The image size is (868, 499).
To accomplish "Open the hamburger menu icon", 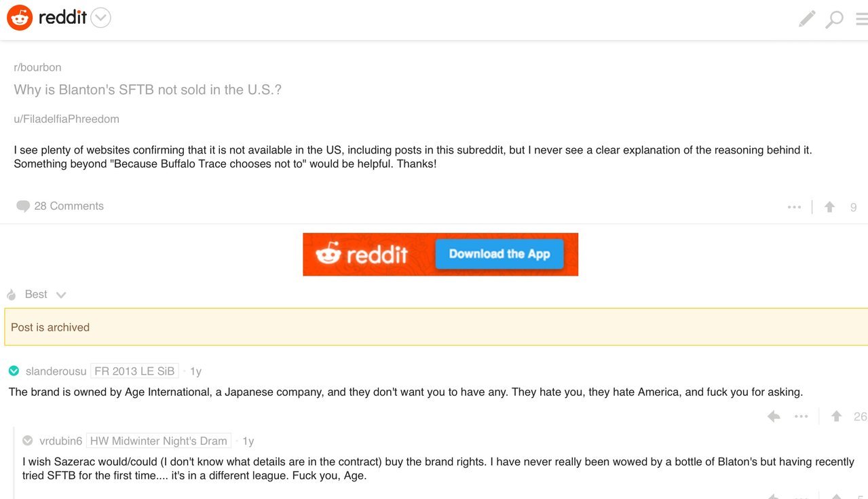I will (862, 19).
